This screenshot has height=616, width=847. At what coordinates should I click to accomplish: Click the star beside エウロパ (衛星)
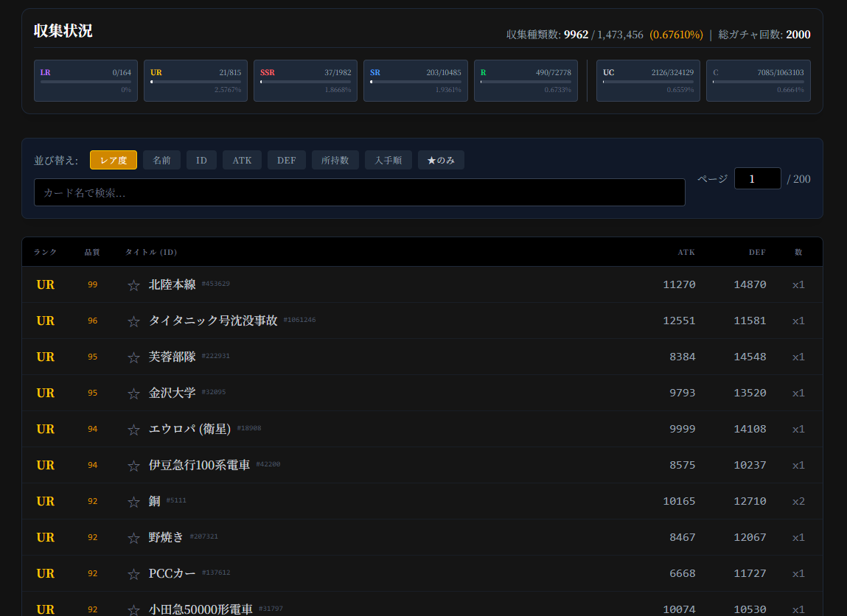[x=133, y=430]
